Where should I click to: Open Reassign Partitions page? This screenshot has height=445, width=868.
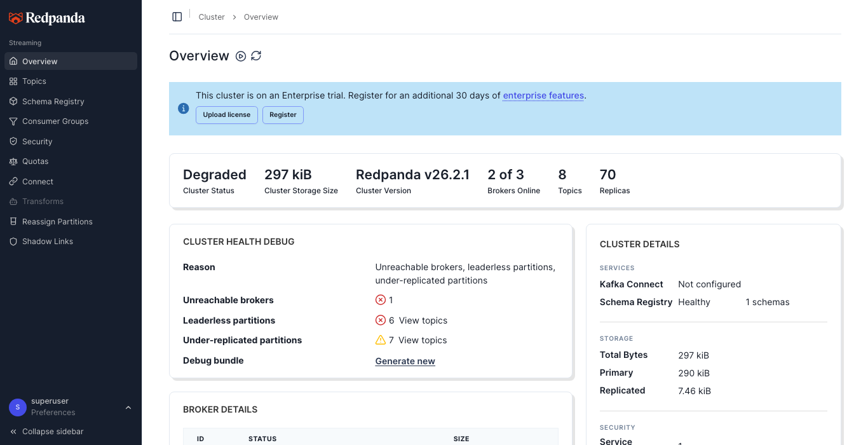click(71, 222)
